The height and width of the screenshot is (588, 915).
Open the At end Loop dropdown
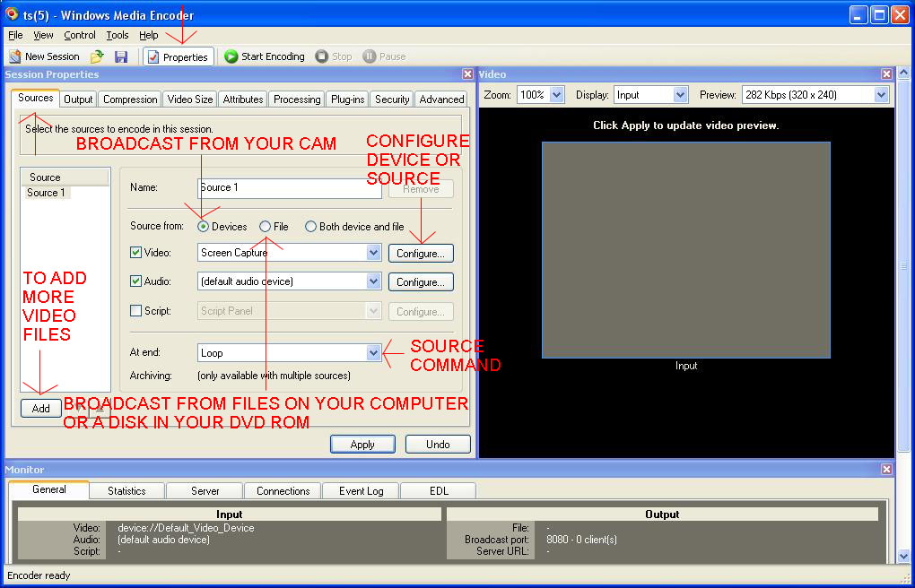click(373, 353)
